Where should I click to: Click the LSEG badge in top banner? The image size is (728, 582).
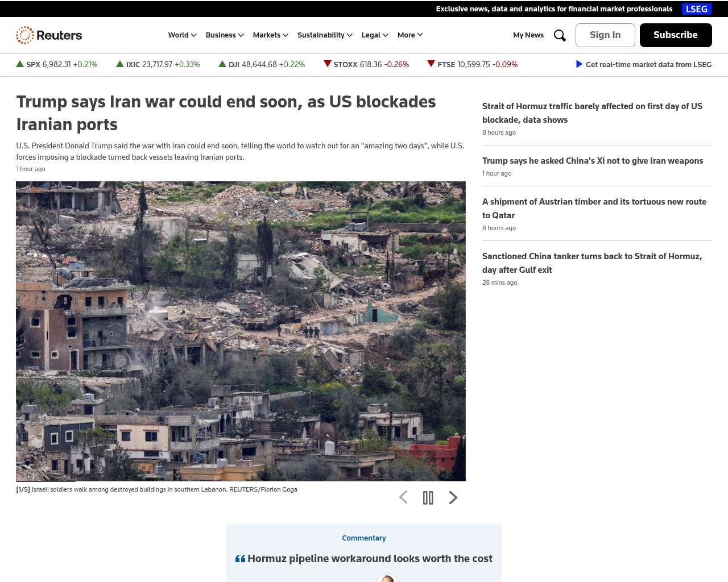697,9
